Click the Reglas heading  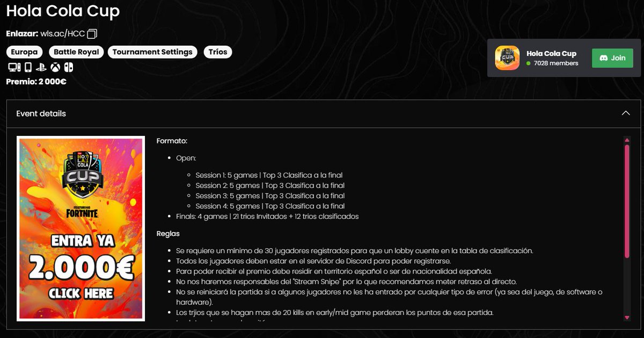click(168, 234)
